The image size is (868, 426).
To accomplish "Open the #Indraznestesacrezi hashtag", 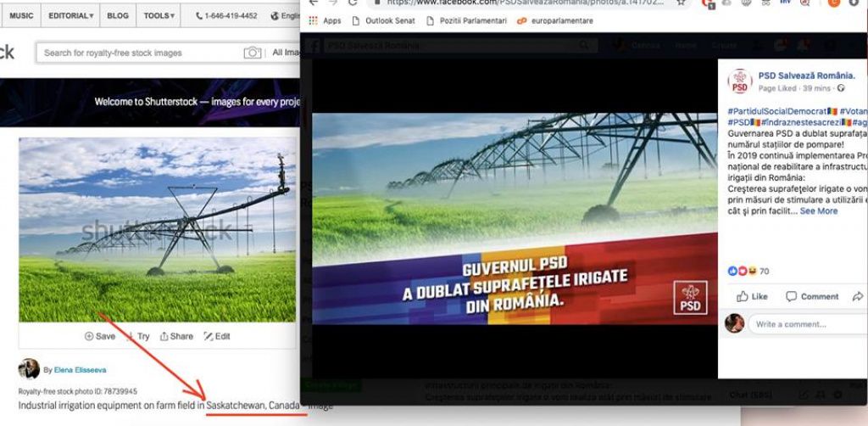I will pyautogui.click(x=801, y=122).
